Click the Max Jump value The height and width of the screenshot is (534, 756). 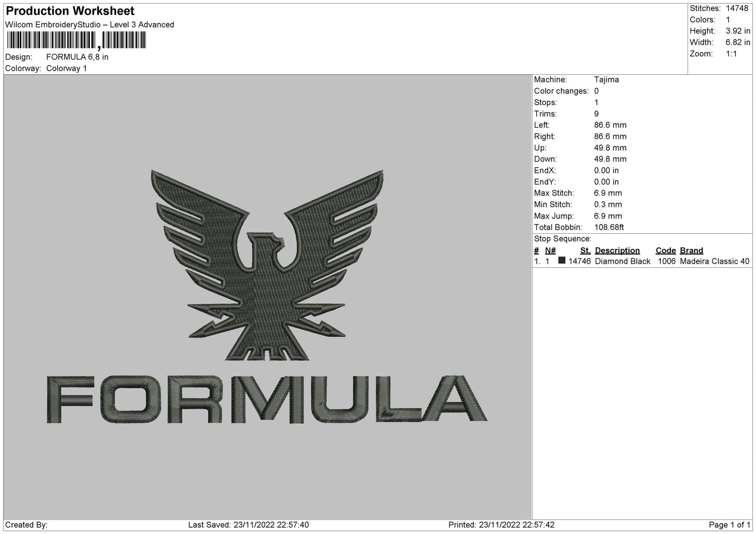pos(608,216)
